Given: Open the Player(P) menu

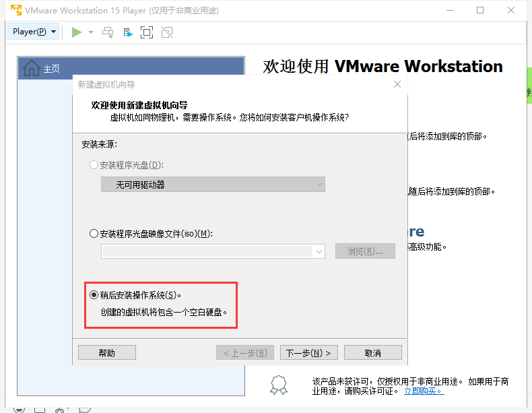Looking at the screenshot, I should point(33,32).
